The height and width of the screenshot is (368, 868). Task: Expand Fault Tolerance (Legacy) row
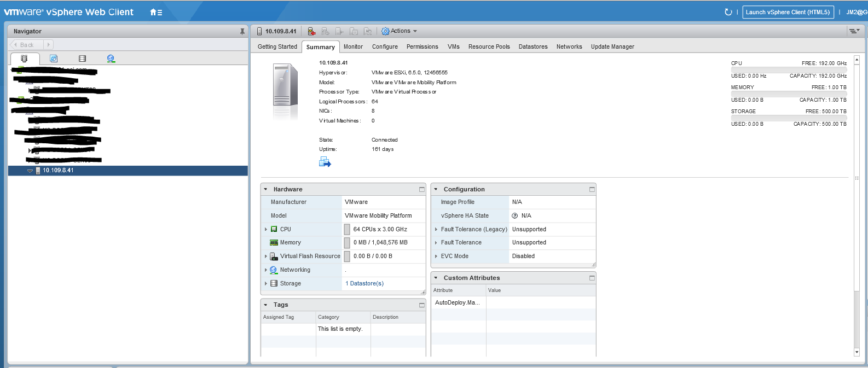[x=436, y=229]
